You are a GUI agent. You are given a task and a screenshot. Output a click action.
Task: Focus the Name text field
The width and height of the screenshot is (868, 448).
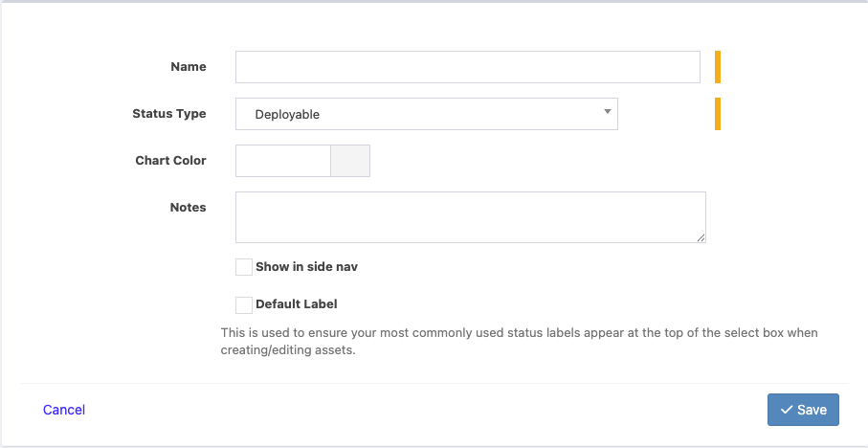(x=468, y=67)
